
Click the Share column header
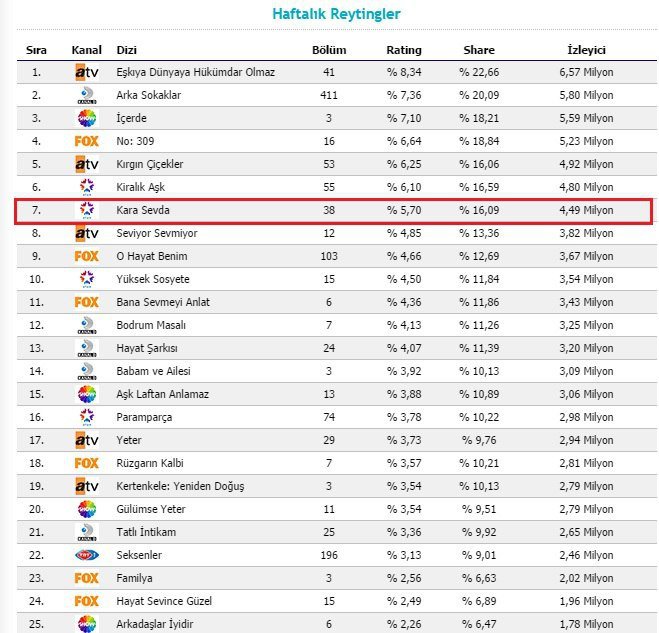[479, 50]
